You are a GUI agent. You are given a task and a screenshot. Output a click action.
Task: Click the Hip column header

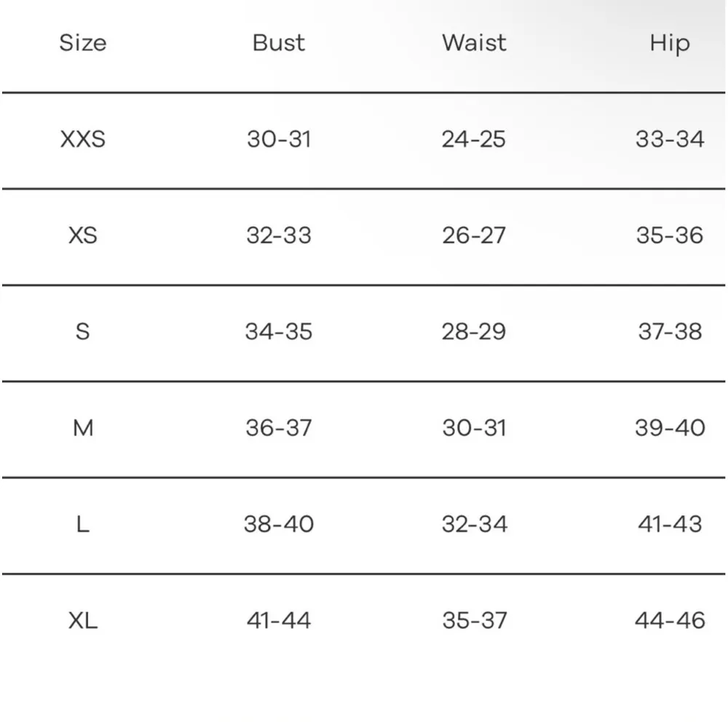coord(670,43)
